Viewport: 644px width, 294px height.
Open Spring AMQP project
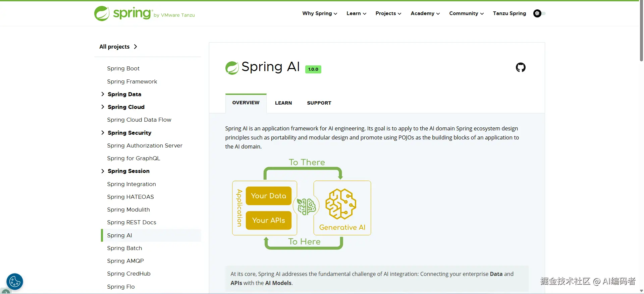125,261
